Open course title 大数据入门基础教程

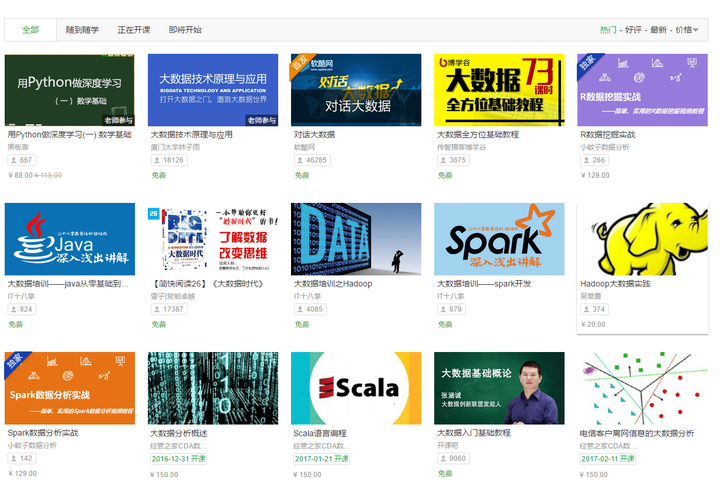474,433
